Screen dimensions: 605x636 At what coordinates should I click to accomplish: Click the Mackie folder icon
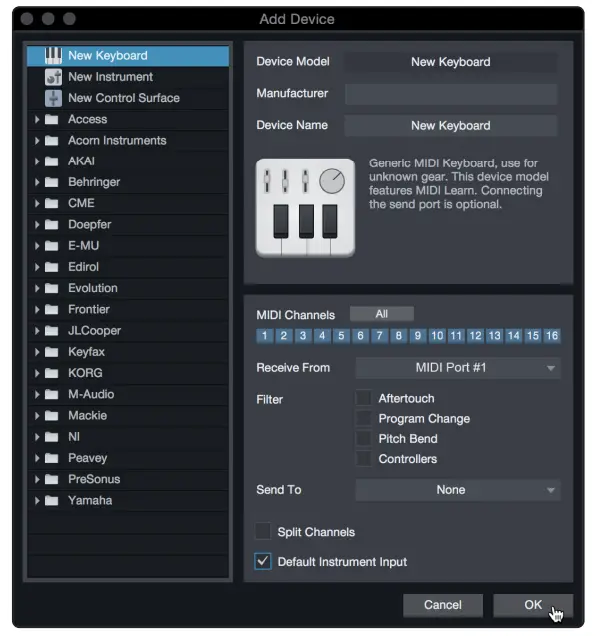51,416
